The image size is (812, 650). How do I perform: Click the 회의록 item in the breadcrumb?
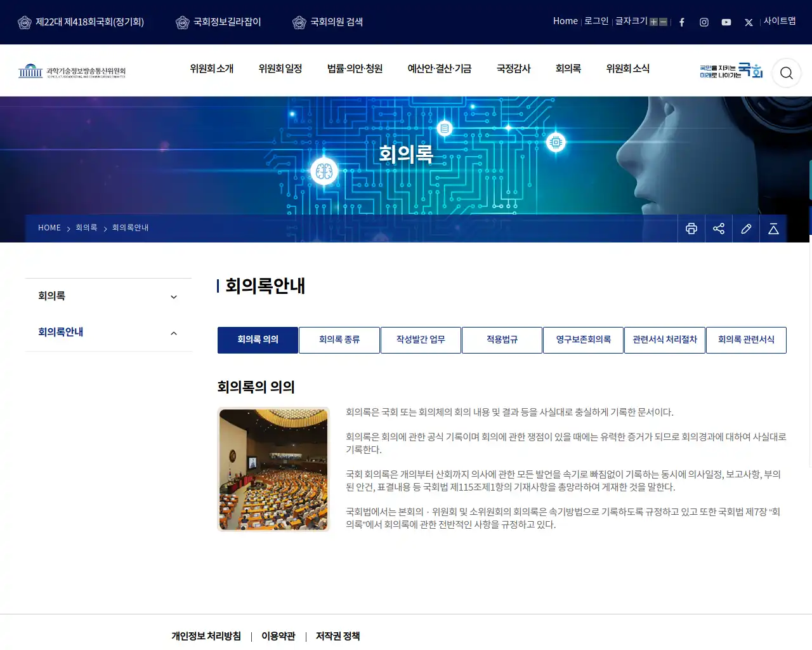pos(86,228)
